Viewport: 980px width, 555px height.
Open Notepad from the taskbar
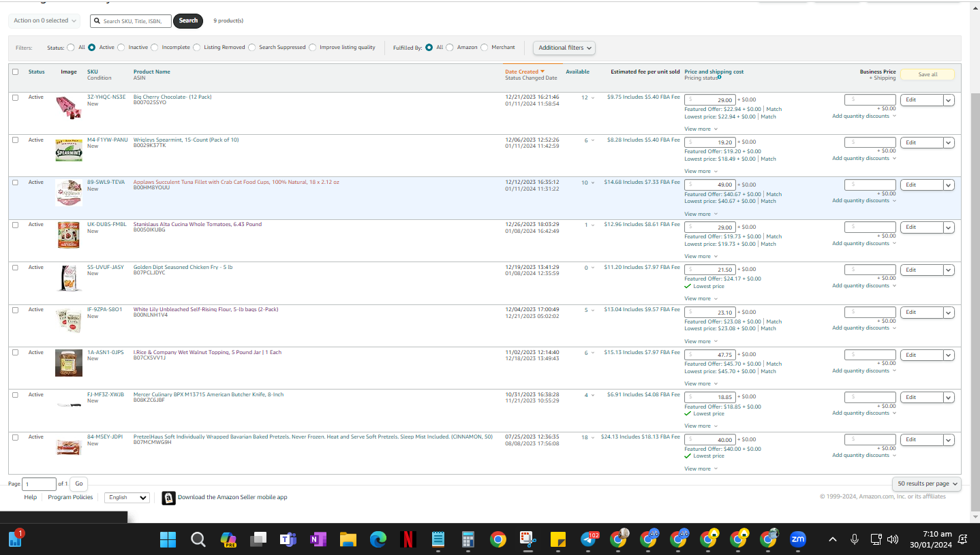coord(438,540)
